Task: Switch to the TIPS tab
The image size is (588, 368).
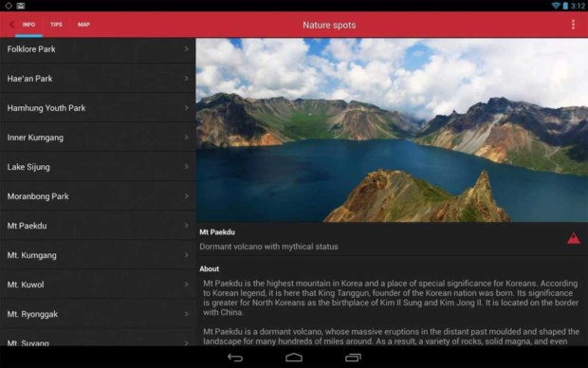Action: click(x=56, y=25)
